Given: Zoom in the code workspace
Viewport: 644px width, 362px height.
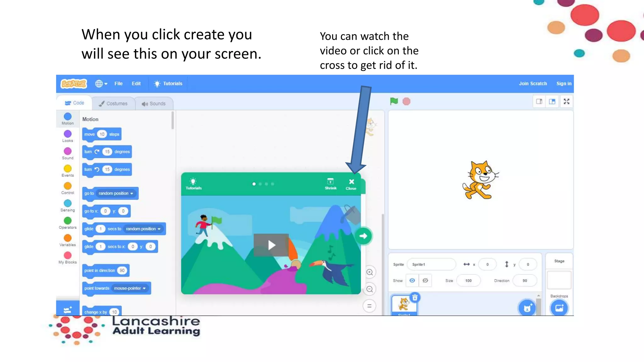Looking at the screenshot, I should click(x=370, y=272).
